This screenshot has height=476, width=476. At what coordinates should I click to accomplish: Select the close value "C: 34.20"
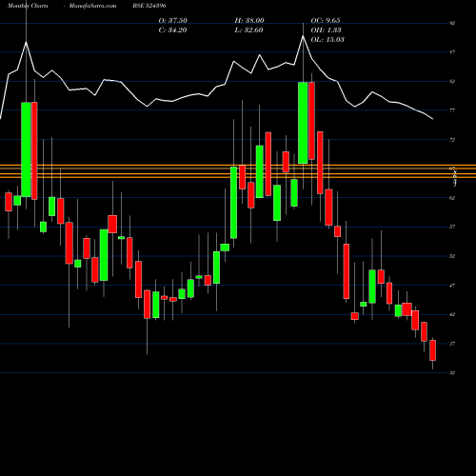coord(172,30)
